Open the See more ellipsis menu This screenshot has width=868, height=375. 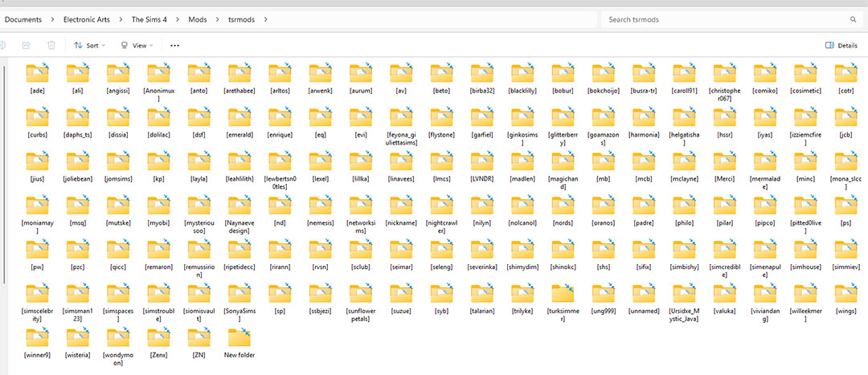tap(174, 46)
